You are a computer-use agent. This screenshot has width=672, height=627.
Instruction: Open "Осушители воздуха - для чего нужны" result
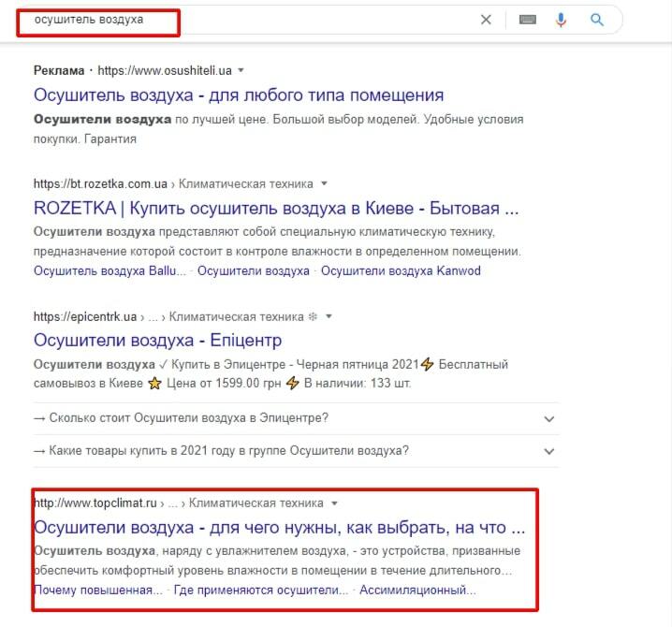click(x=280, y=528)
